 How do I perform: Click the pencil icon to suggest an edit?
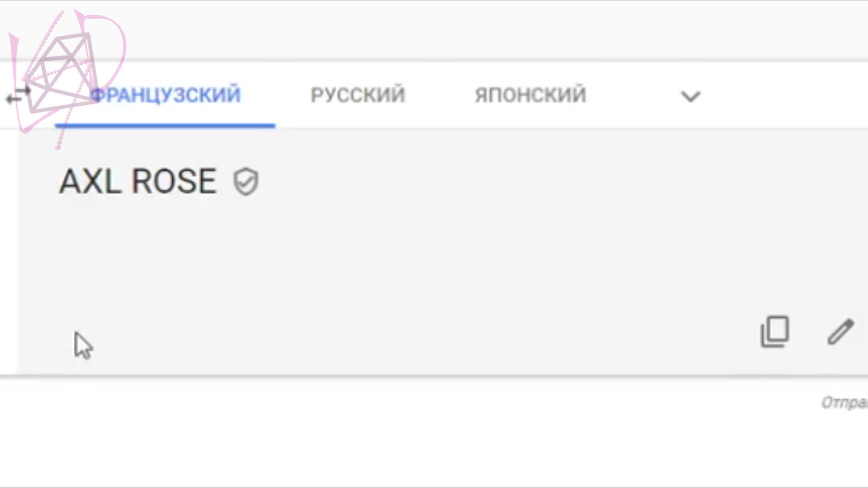click(x=840, y=332)
